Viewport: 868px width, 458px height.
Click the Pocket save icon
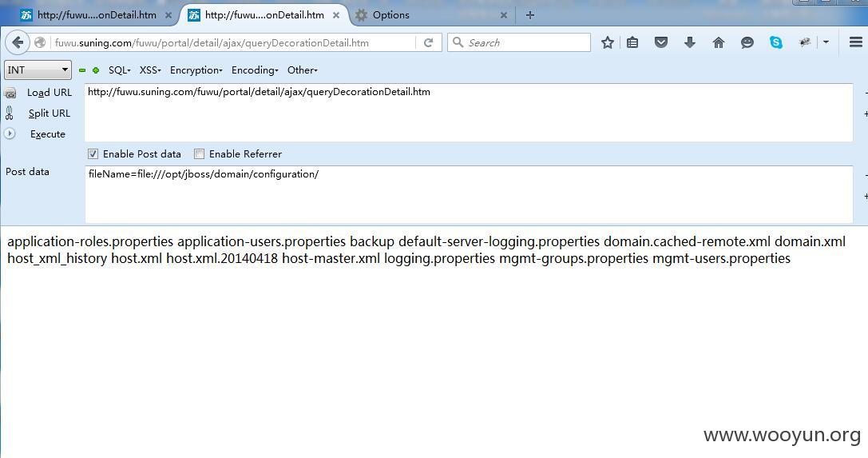(661, 42)
